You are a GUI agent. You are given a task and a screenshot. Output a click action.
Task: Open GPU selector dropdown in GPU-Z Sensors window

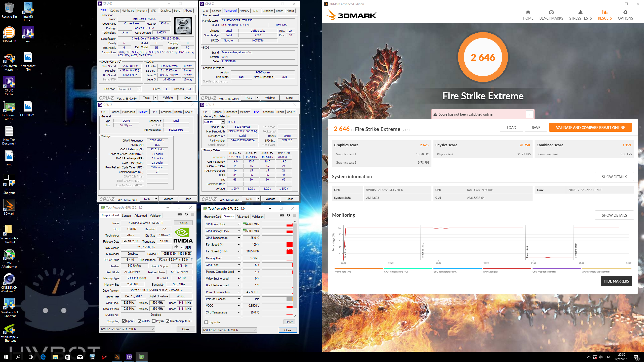tap(229, 330)
